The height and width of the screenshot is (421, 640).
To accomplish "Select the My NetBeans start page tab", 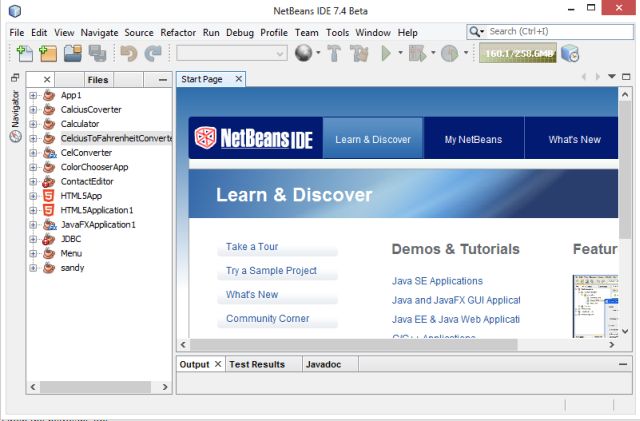I will pyautogui.click(x=473, y=139).
